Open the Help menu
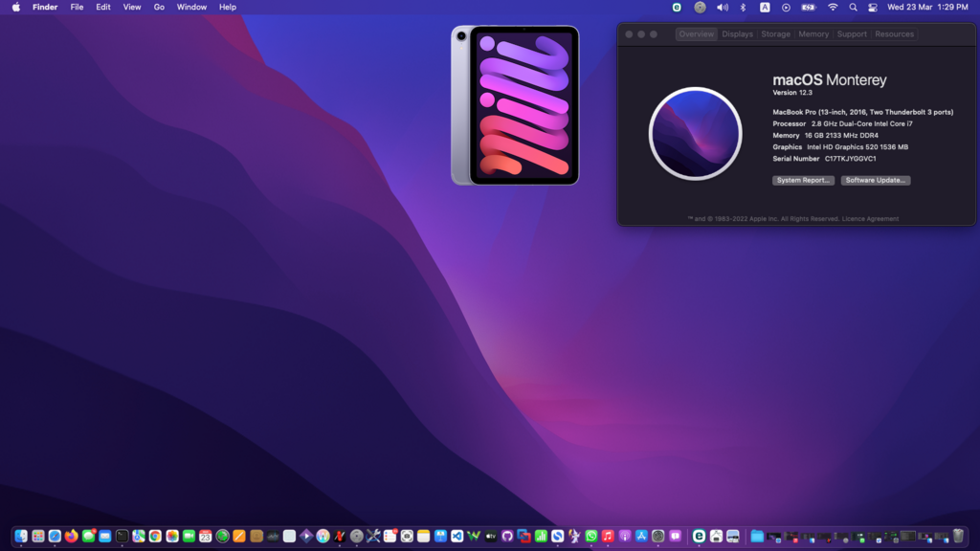This screenshot has width=980, height=551. (x=228, y=8)
